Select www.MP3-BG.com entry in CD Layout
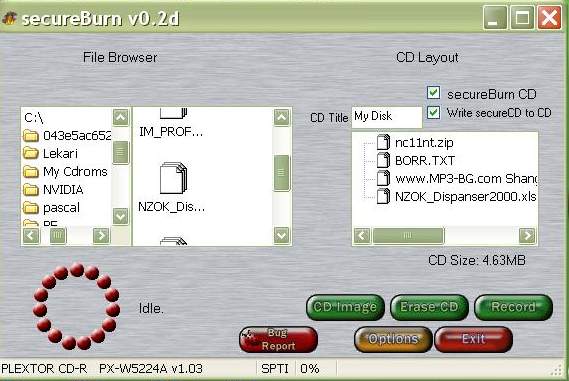569x381 pixels. 466,179
